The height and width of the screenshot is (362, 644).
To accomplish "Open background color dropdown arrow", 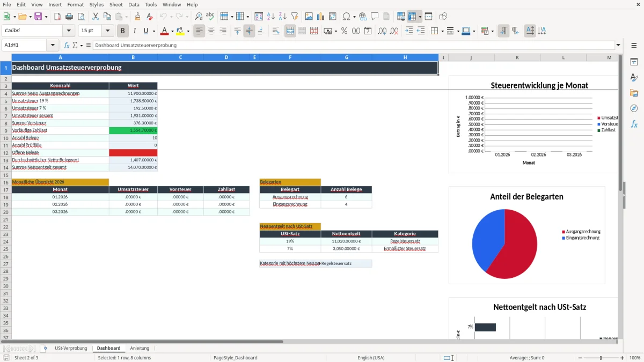I will tap(188, 31).
